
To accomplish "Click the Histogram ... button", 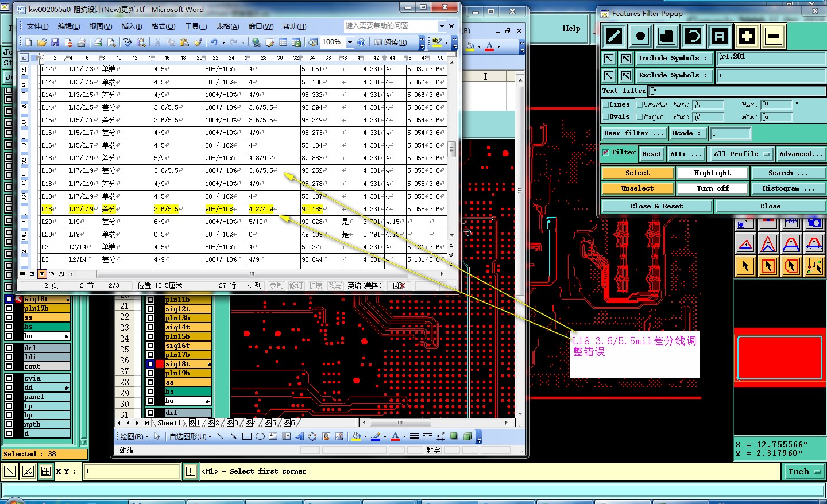I will point(788,188).
